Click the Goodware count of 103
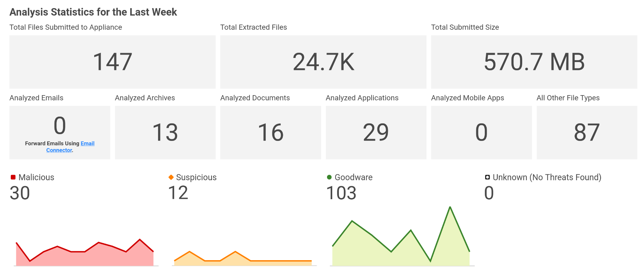Image resolution: width=644 pixels, height=275 pixels. click(341, 193)
